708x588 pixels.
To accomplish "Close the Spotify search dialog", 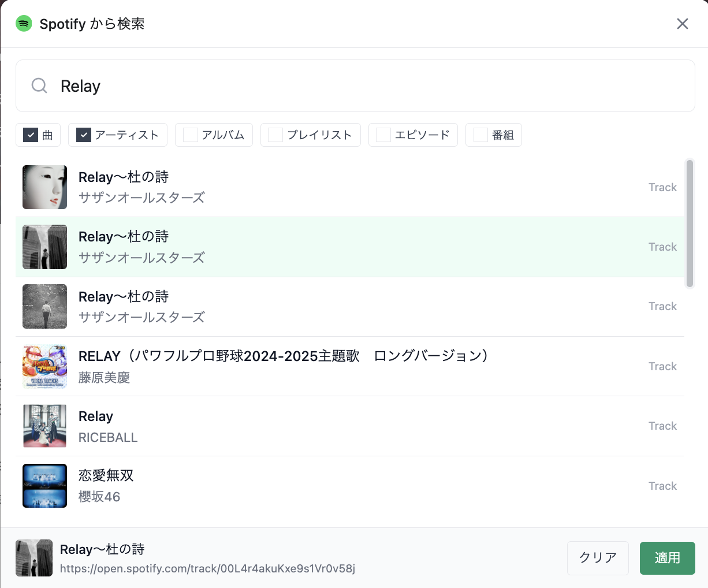I will click(682, 24).
